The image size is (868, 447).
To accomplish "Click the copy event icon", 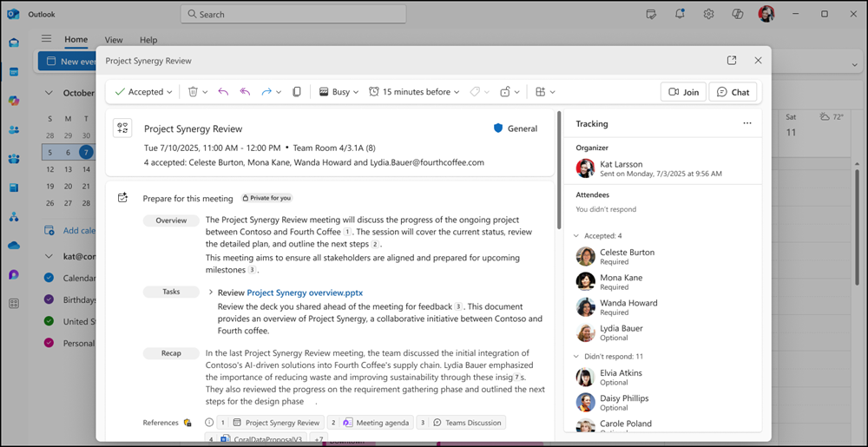I will 297,92.
